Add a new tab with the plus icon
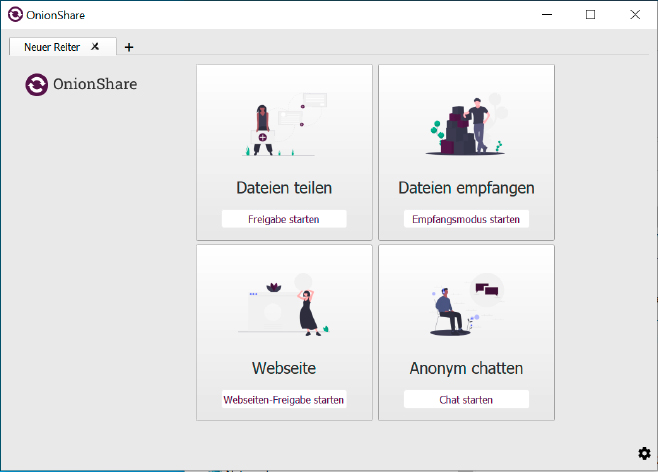The width and height of the screenshot is (658, 472). coord(129,47)
